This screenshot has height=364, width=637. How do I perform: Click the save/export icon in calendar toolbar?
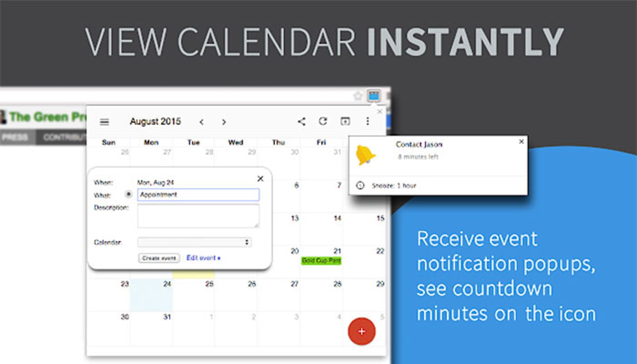pos(346,120)
